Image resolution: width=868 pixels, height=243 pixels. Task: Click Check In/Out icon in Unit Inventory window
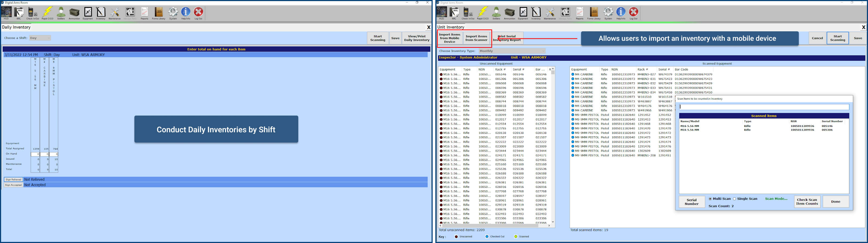point(468,12)
